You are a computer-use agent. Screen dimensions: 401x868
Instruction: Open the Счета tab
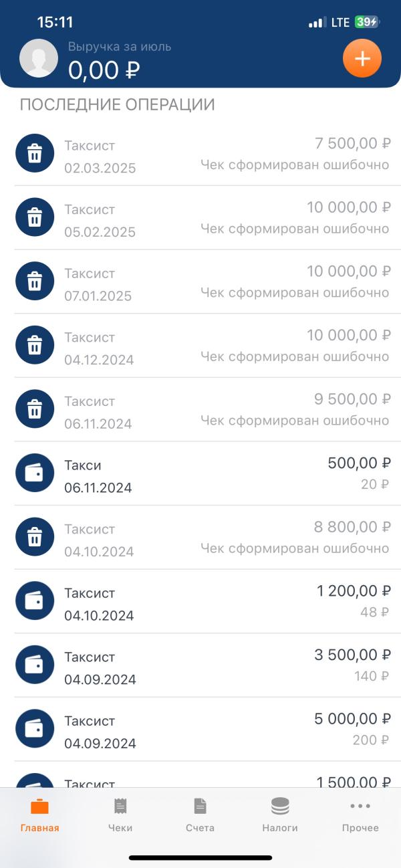(200, 815)
